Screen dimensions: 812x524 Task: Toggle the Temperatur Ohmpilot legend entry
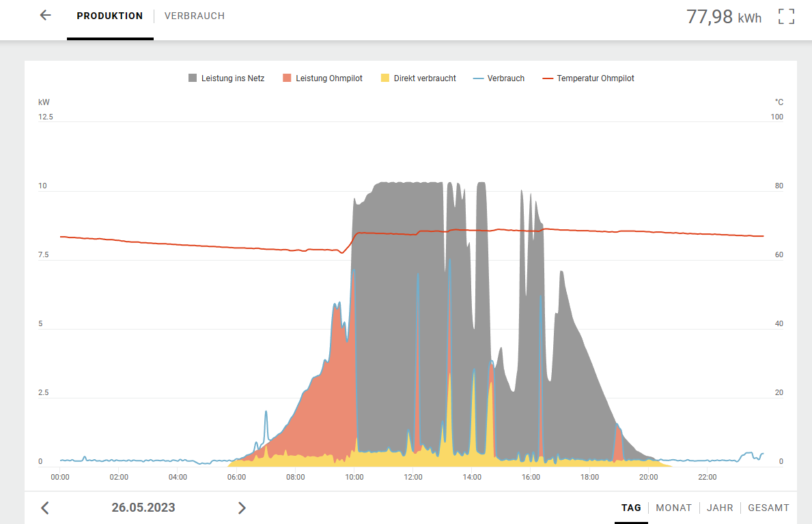(588, 78)
